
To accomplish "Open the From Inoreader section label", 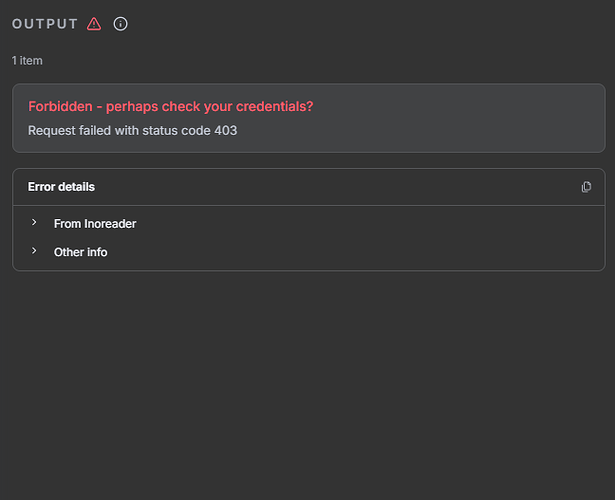I will (95, 224).
